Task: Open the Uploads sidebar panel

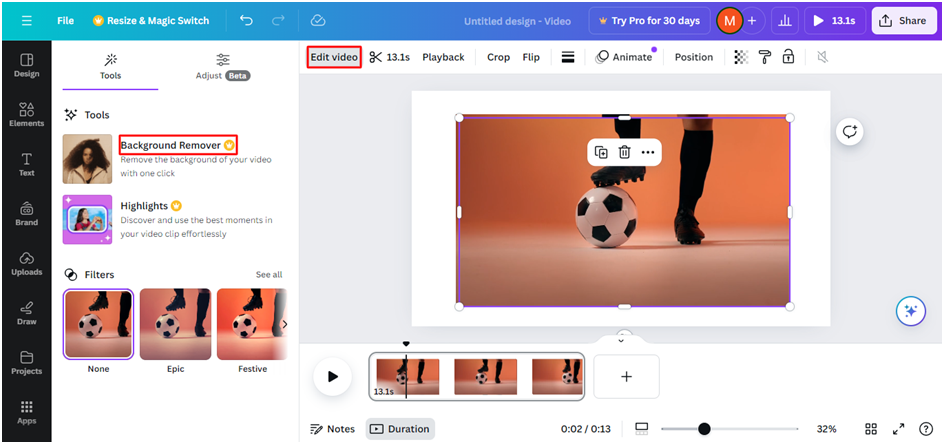Action: [x=26, y=264]
